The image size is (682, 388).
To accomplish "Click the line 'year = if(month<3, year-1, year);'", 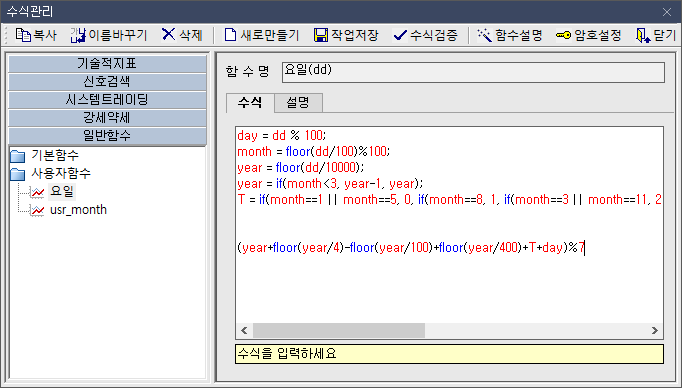I will click(x=331, y=184).
